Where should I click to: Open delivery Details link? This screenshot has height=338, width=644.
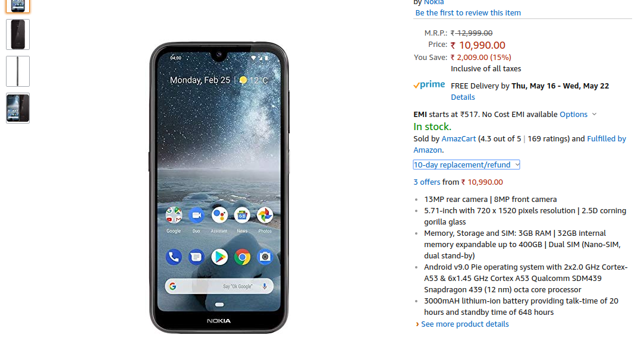pyautogui.click(x=463, y=97)
